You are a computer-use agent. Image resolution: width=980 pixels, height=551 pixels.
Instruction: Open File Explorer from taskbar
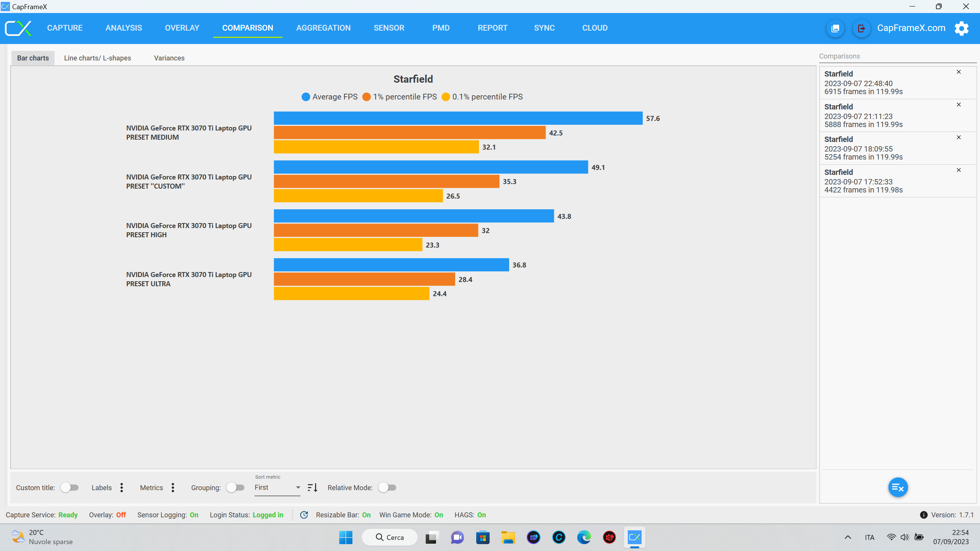[x=508, y=538]
